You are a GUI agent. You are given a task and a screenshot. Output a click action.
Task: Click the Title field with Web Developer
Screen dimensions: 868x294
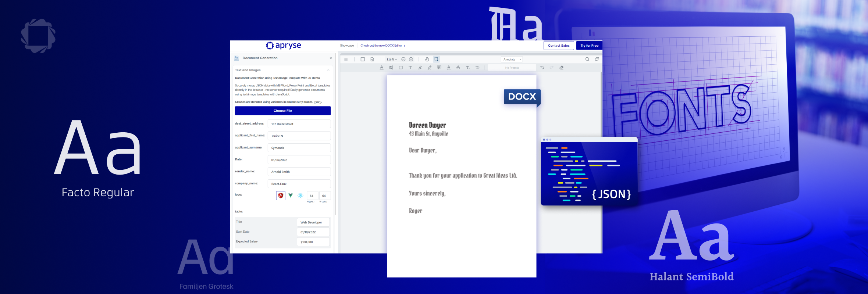pos(313,222)
